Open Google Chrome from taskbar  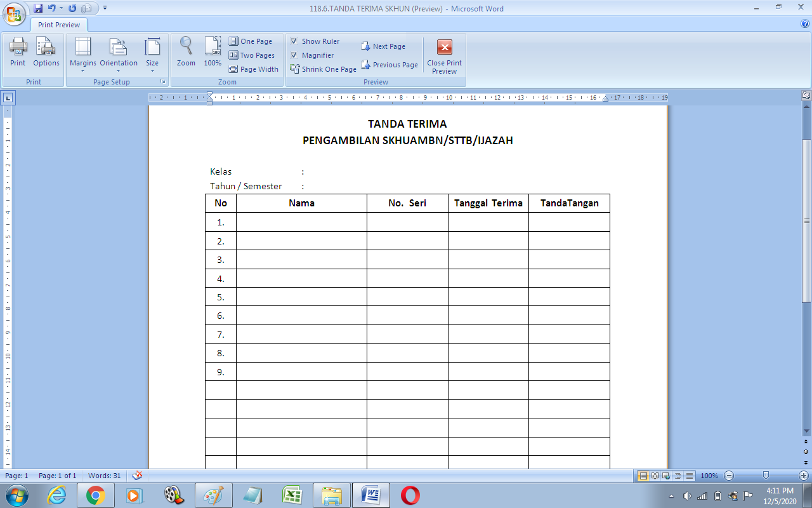click(96, 495)
